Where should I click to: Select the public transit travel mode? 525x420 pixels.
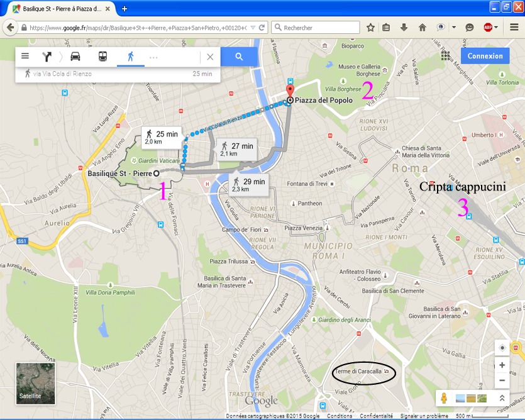pyautogui.click(x=102, y=57)
